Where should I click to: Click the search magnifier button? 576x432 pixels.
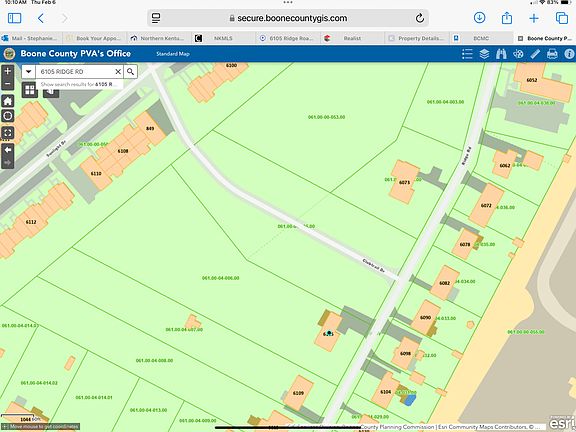(x=130, y=72)
